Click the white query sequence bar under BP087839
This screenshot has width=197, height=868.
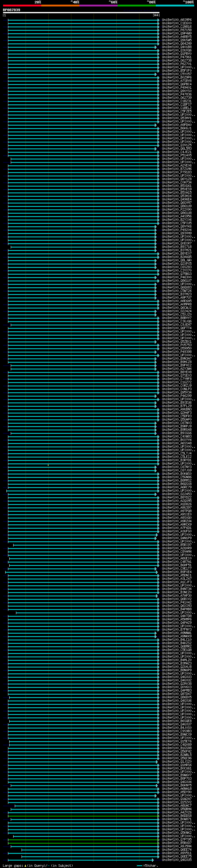click(x=81, y=13)
